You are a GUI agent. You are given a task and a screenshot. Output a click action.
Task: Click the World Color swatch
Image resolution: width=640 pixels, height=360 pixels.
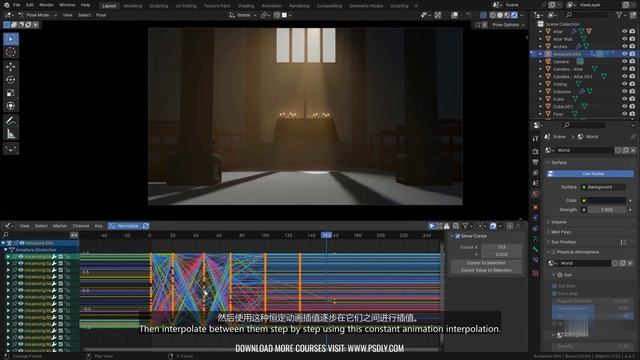pos(606,200)
